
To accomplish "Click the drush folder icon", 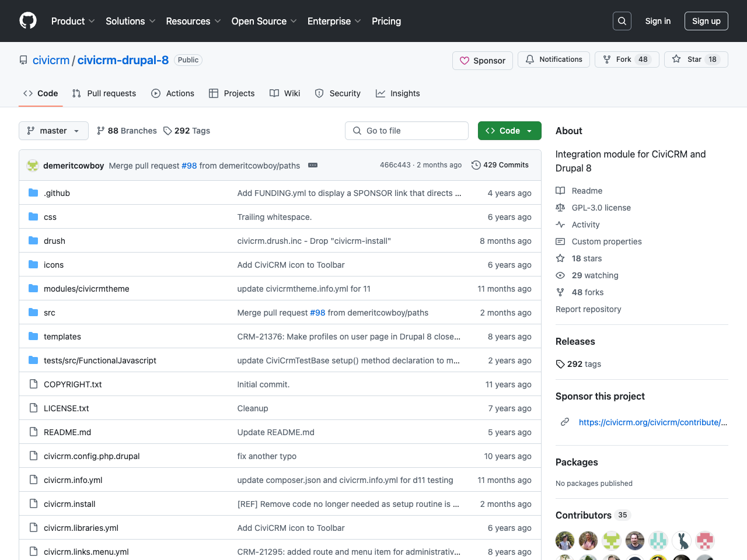I will point(33,240).
